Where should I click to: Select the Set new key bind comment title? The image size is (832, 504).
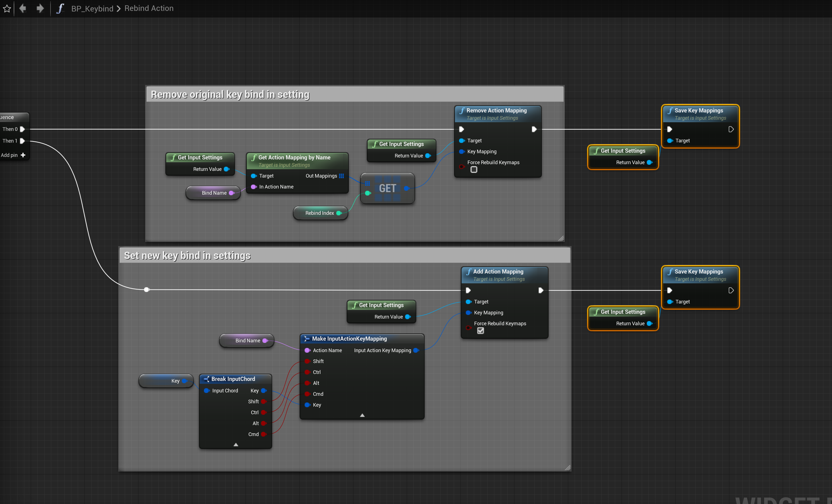(x=187, y=256)
